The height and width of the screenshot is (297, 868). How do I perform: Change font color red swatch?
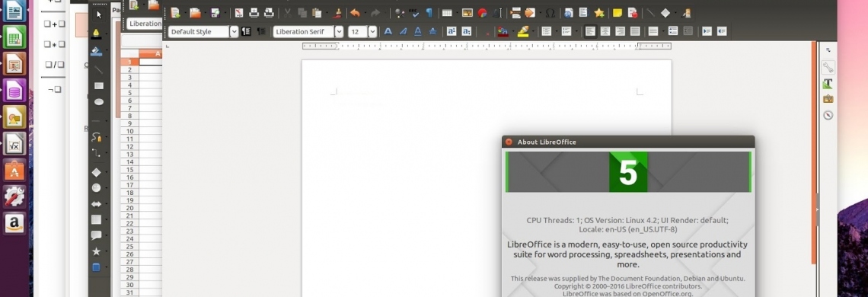[503, 31]
